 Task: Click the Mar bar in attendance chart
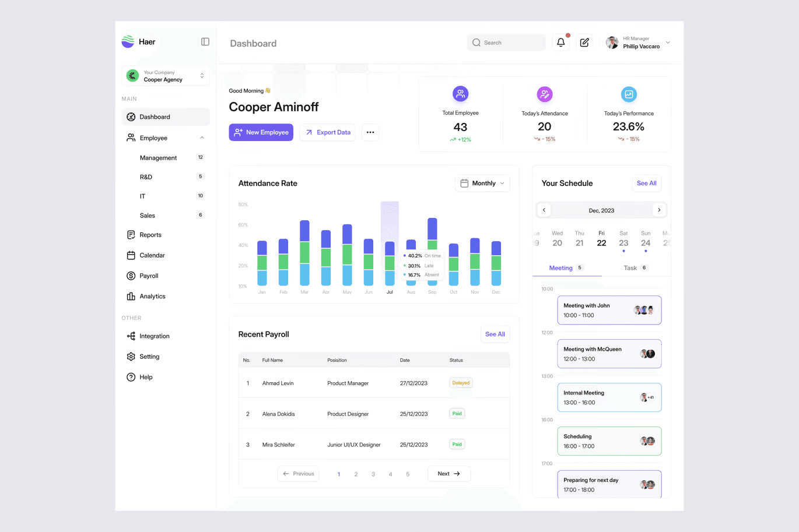[x=304, y=253]
